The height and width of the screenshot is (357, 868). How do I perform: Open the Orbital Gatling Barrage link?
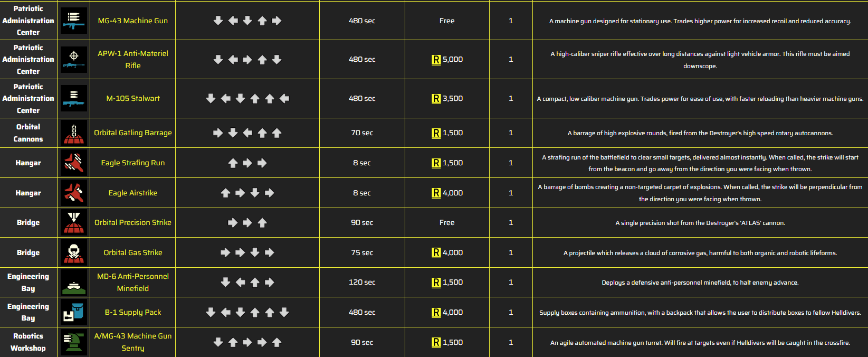click(x=133, y=133)
